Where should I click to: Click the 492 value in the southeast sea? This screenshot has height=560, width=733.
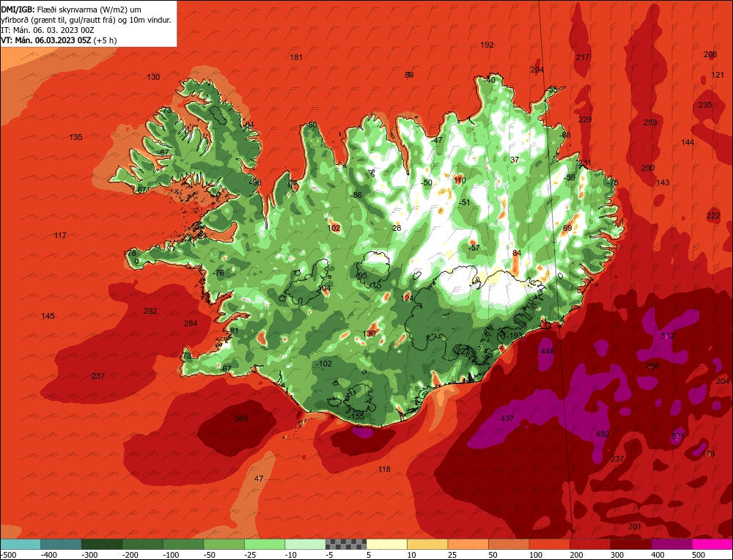(x=603, y=434)
